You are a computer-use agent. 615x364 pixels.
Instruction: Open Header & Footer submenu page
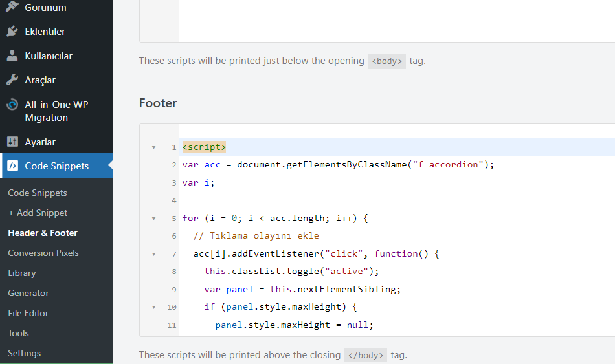43,233
